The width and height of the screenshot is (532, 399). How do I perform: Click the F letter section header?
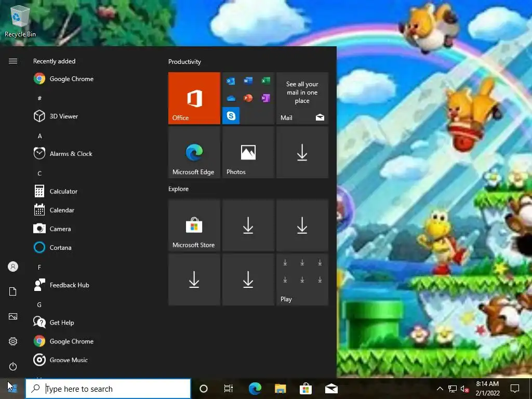point(39,268)
